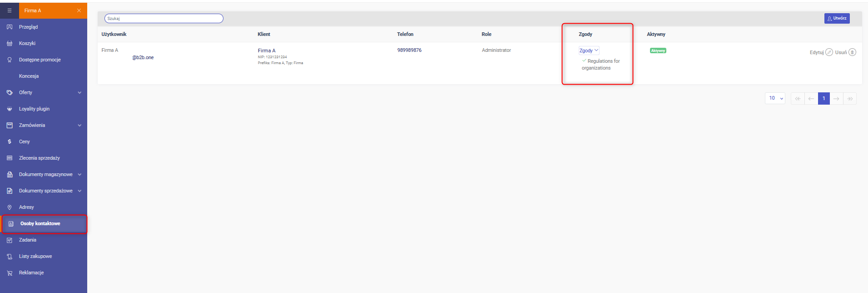868x293 pixels.
Task: Click the hamburger menu icon
Action: point(10,10)
